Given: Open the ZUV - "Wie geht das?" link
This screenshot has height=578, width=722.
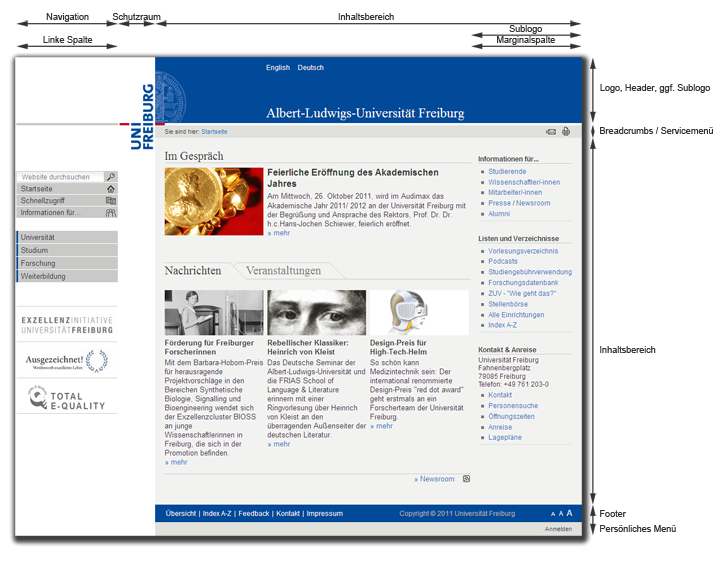Looking at the screenshot, I should [x=522, y=293].
